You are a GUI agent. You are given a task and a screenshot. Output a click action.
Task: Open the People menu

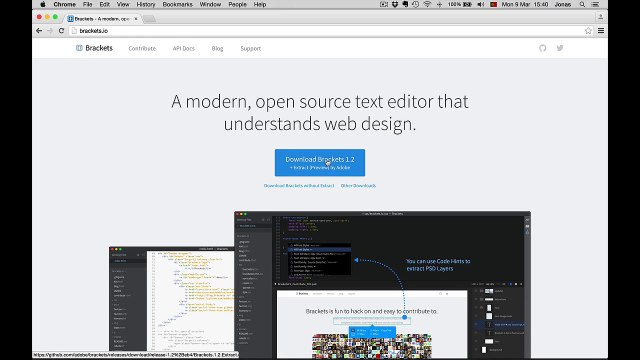click(237, 4)
